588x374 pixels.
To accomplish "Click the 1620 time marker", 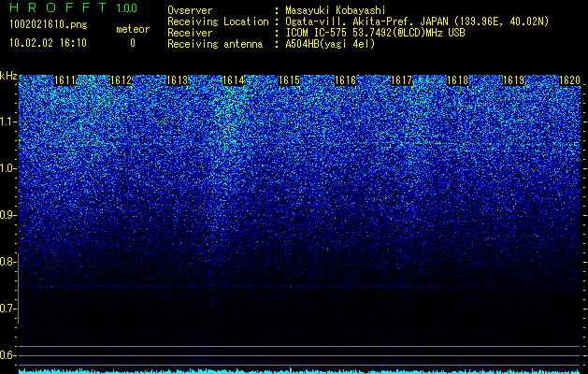I will pyautogui.click(x=570, y=80).
